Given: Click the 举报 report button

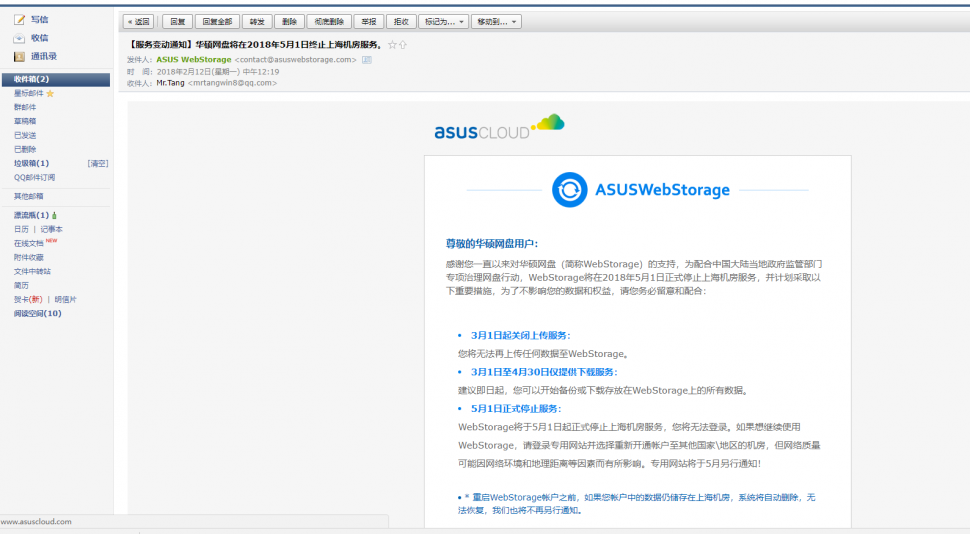Looking at the screenshot, I should point(369,22).
